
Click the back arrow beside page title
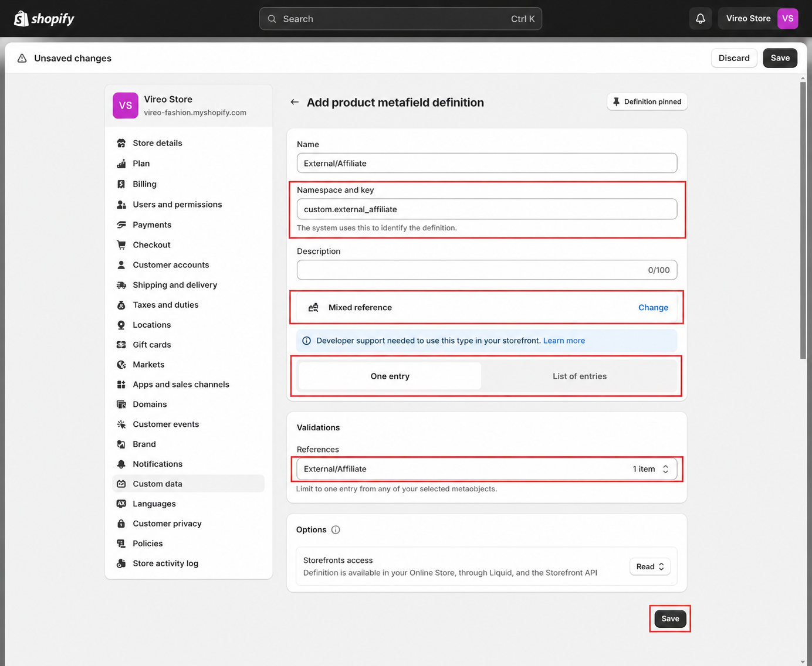pos(295,102)
